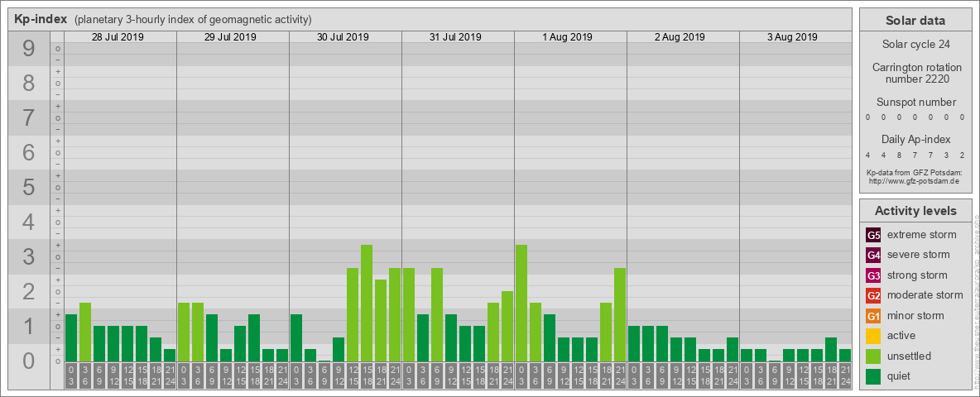Click the Carrington rotation number 2220 text

[x=917, y=73]
